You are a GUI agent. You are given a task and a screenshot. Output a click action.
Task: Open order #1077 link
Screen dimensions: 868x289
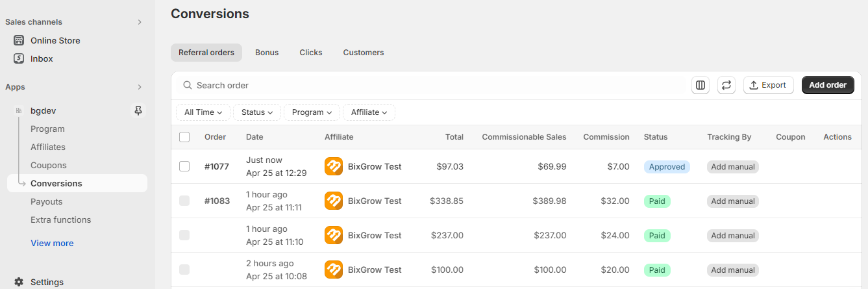217,166
